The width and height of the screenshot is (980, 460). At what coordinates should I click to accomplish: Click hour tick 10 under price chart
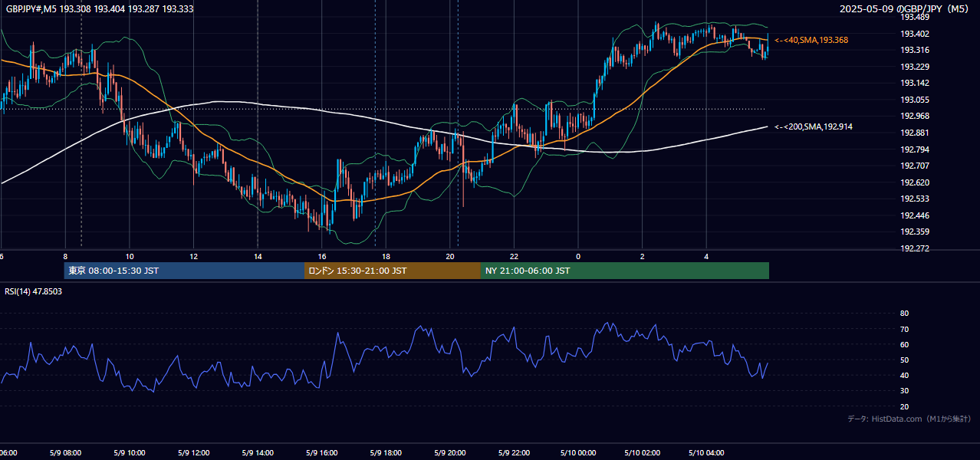[x=130, y=257]
